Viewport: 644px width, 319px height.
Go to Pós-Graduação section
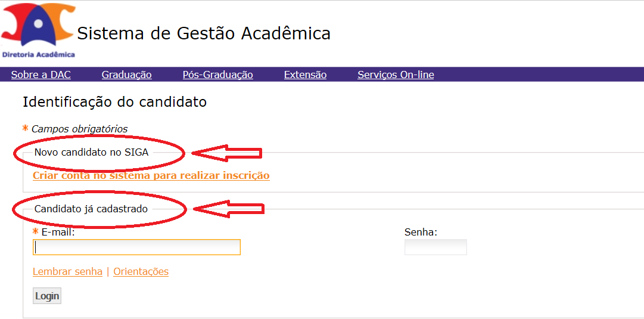[x=217, y=75]
